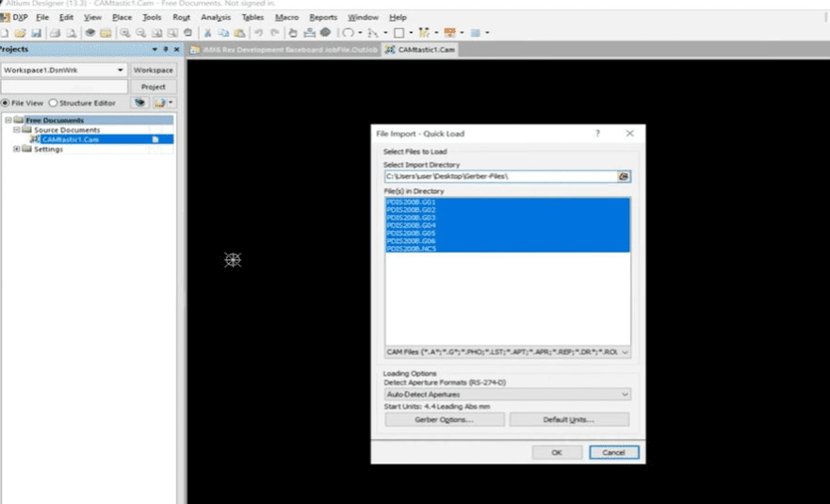
Task: Click the DXP logo icon
Action: [5, 18]
